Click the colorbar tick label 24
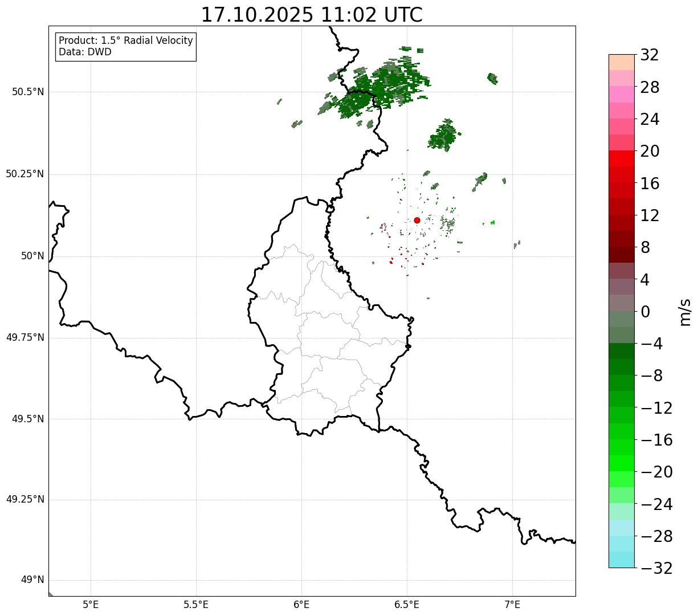Screen dimensions: 698x616 (x=650, y=119)
